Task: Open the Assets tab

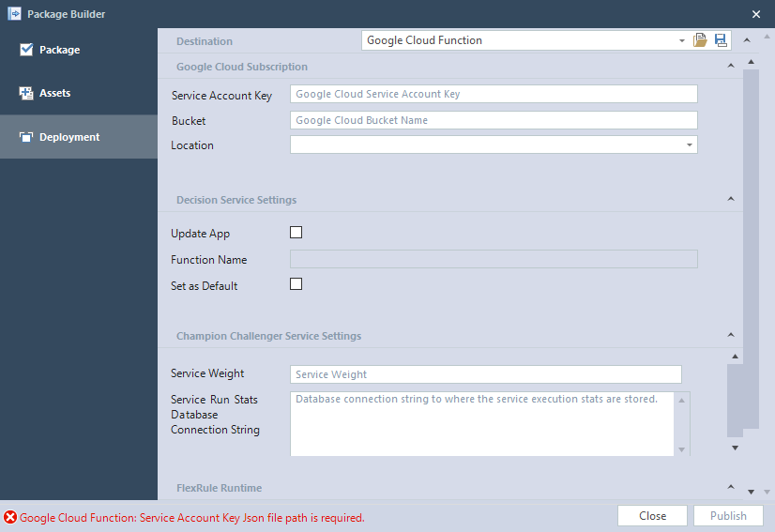Action: (x=79, y=93)
